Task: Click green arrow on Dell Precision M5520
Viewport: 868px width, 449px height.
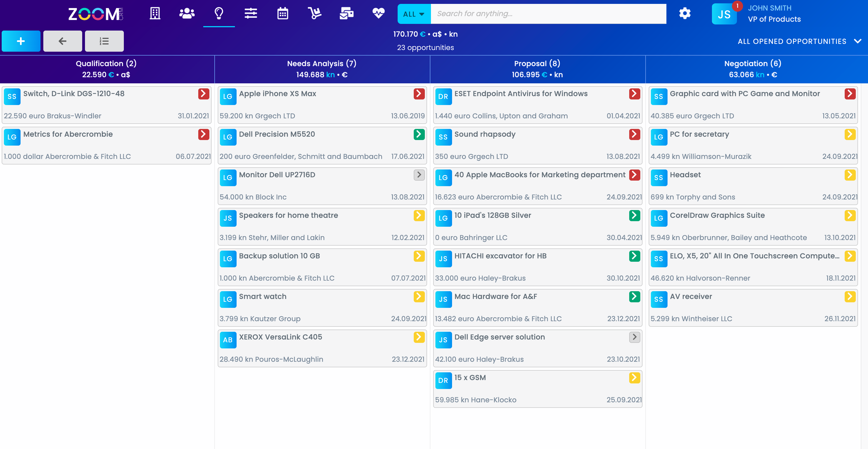Action: [x=419, y=134]
